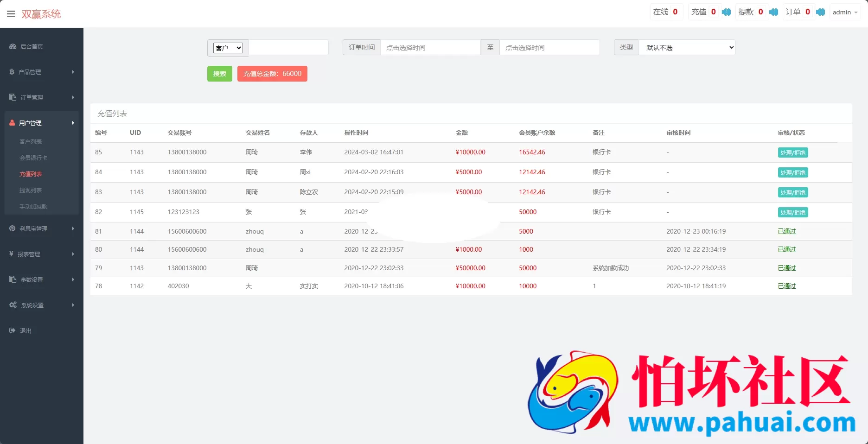Click the Bitcoin icon beside 产品管理
The image size is (868, 444).
12,72
